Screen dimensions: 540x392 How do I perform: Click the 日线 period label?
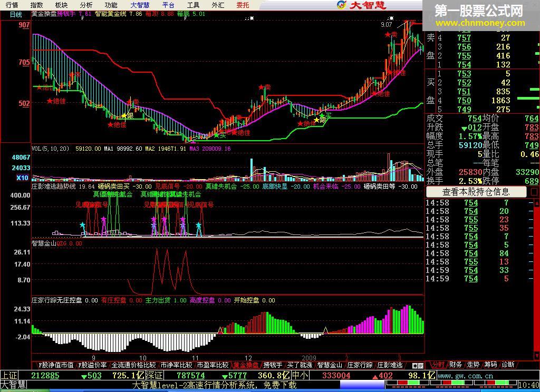[15, 14]
